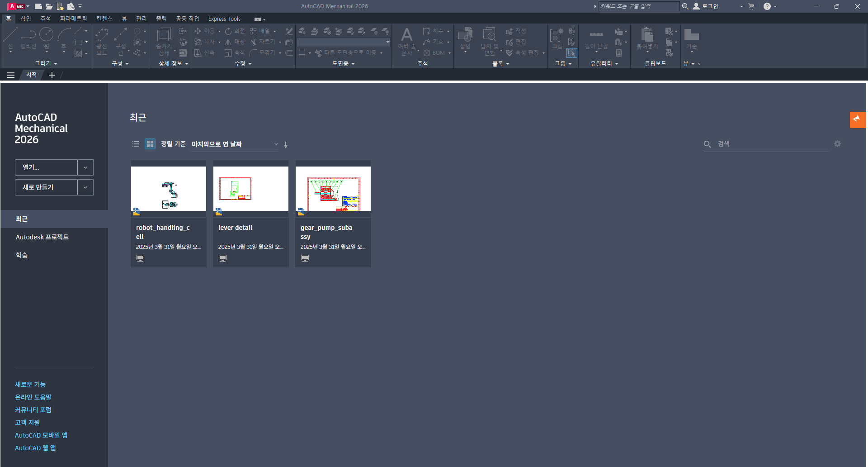This screenshot has width=868, height=467.
Task: Open the layer selection combo box
Action: [x=344, y=42]
